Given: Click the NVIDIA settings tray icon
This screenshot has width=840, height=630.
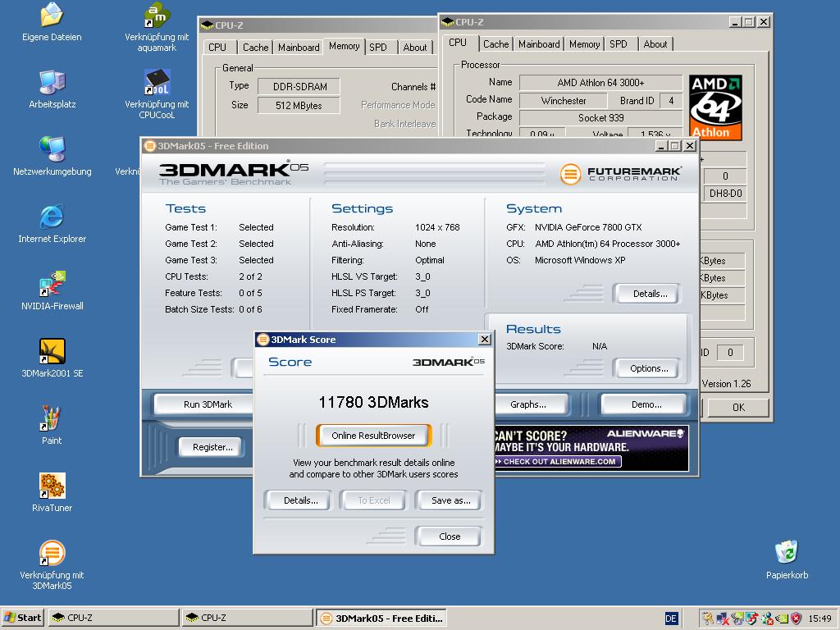Looking at the screenshot, I should 782,619.
